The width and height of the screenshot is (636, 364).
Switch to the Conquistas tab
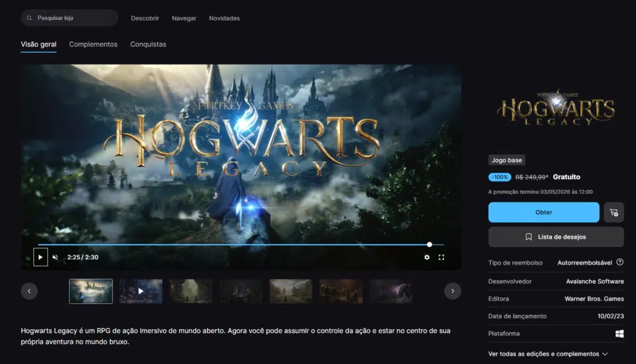point(148,44)
